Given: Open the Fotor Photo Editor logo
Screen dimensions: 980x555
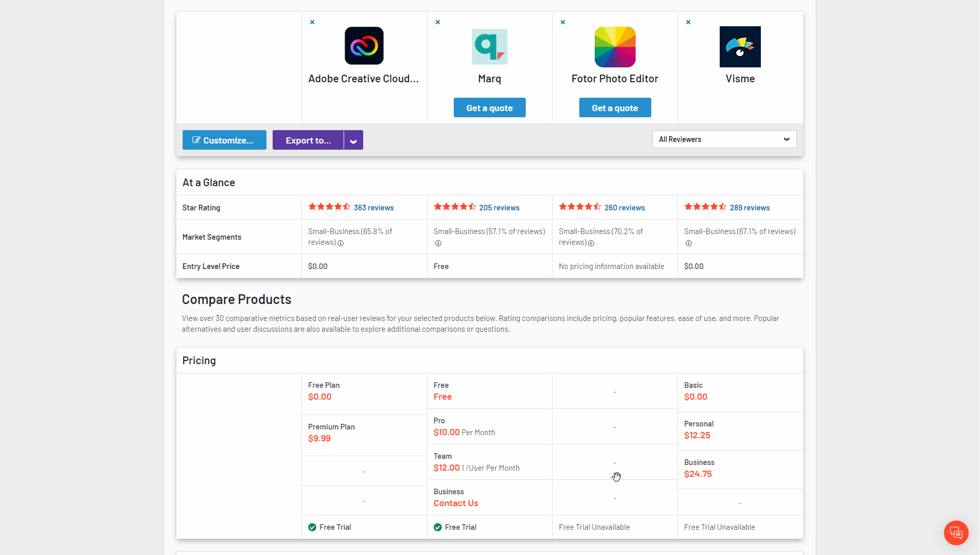Looking at the screenshot, I should pos(615,46).
